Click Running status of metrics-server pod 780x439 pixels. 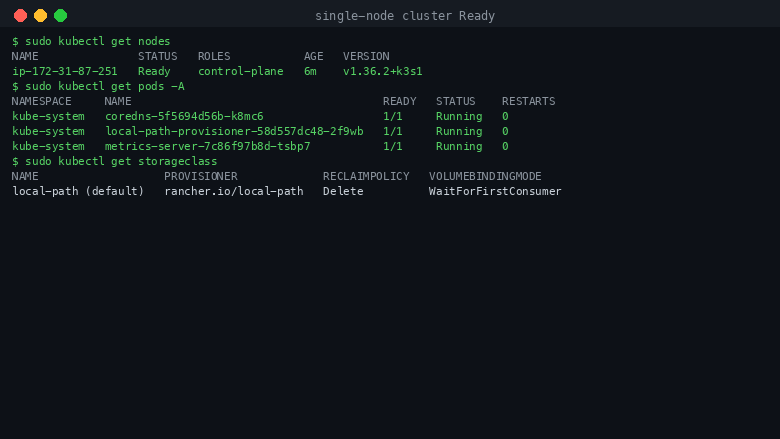click(459, 146)
